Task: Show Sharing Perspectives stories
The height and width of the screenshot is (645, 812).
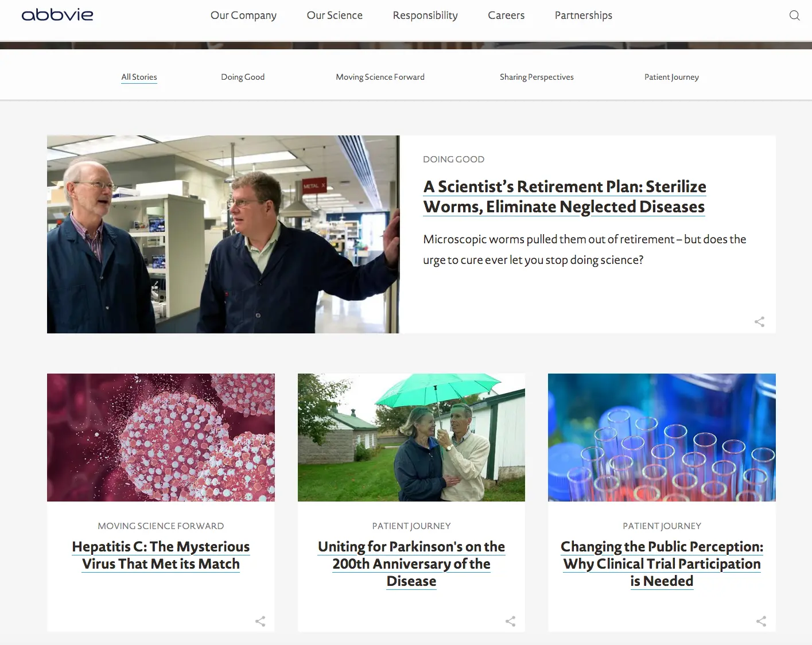Action: [x=537, y=77]
